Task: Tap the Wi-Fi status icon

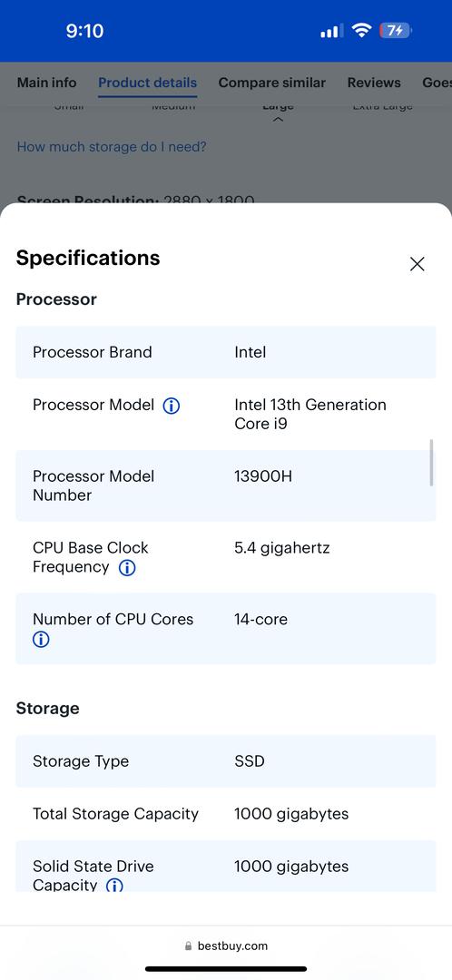Action: [x=361, y=30]
